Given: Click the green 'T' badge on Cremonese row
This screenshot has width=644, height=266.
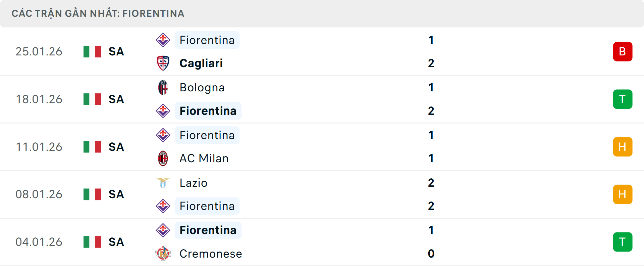Looking at the screenshot, I should [623, 242].
